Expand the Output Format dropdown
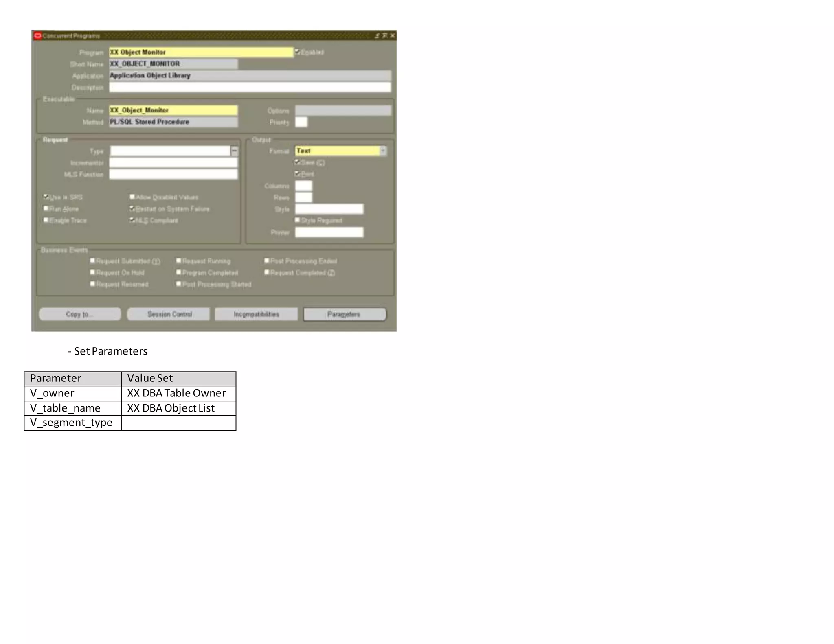The image size is (834, 644). [383, 151]
